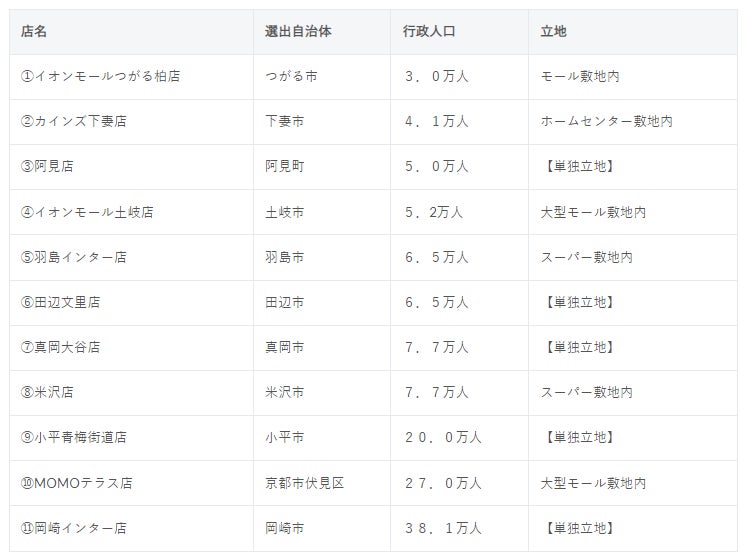
Task: Select the ⑪岡崎インター店 cell
Action: 131,529
